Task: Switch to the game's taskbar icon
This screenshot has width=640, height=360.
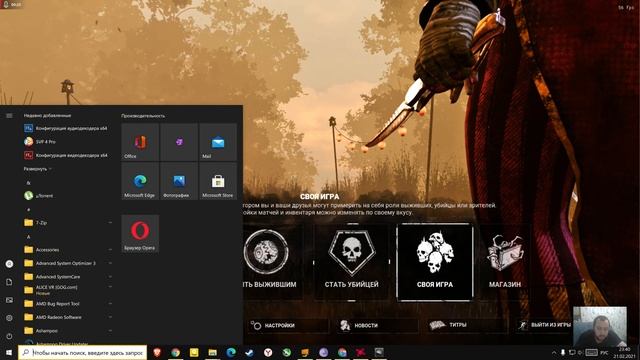Action: click(x=379, y=352)
